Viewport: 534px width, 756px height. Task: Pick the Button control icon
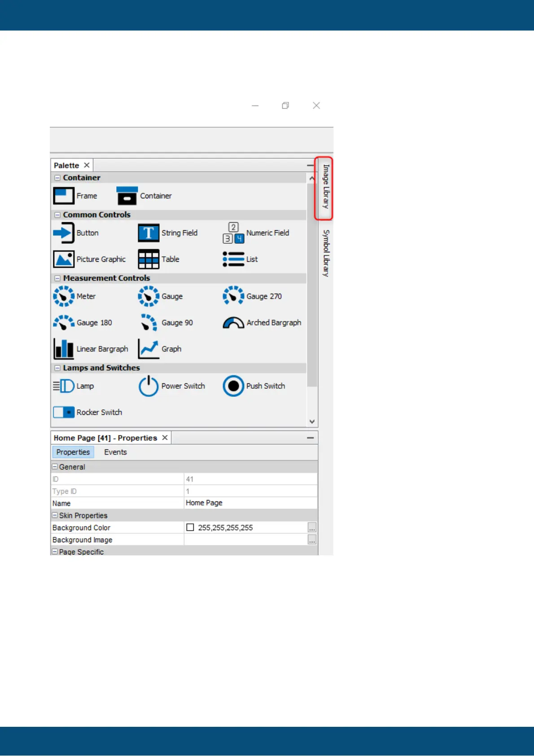(64, 233)
